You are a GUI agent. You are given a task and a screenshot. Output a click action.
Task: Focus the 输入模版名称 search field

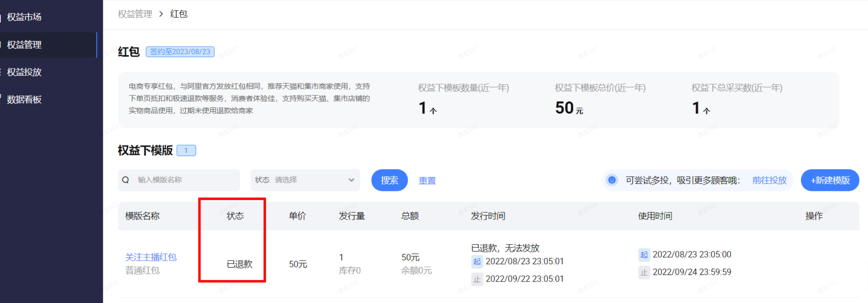(x=179, y=180)
